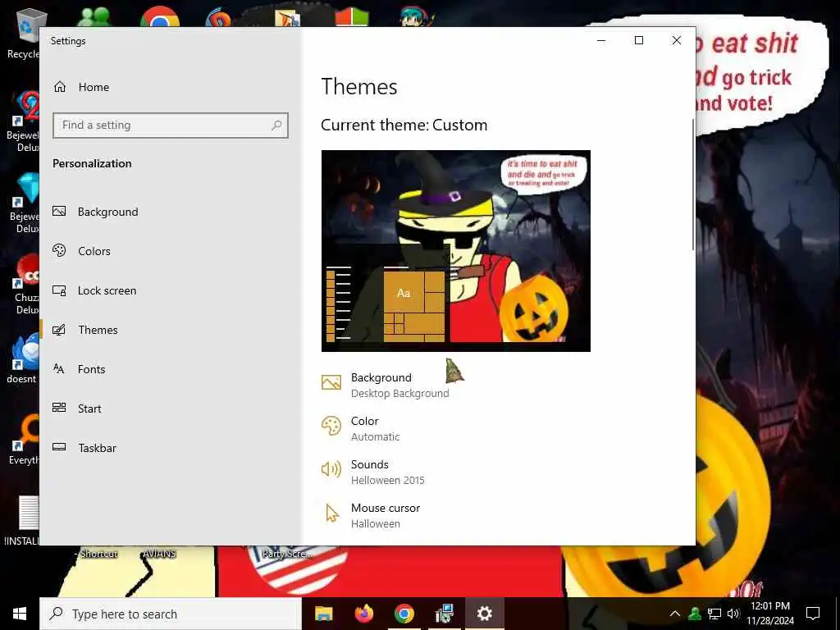This screenshot has width=840, height=630.
Task: Select the Chrome icon on the desktop
Action: pyautogui.click(x=160, y=17)
